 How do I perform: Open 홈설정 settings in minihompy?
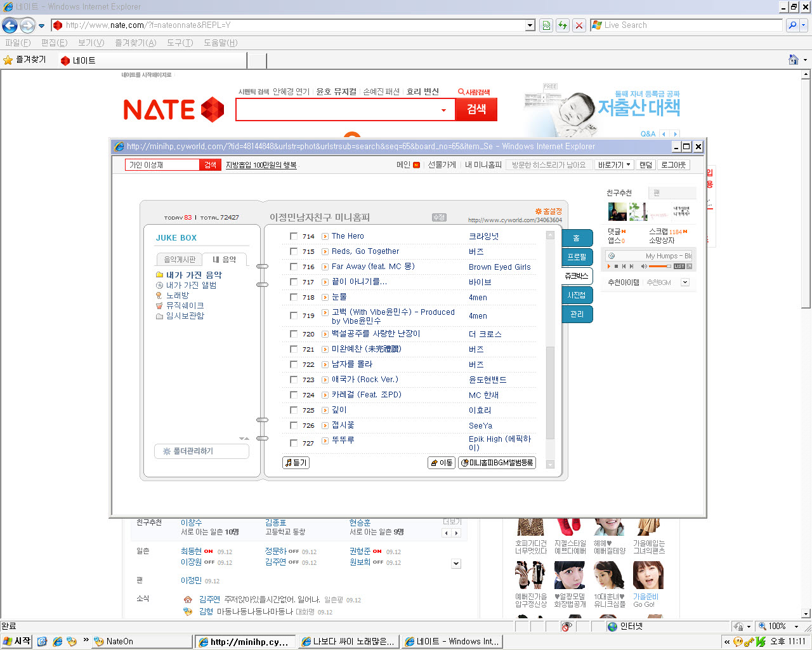[x=549, y=211]
